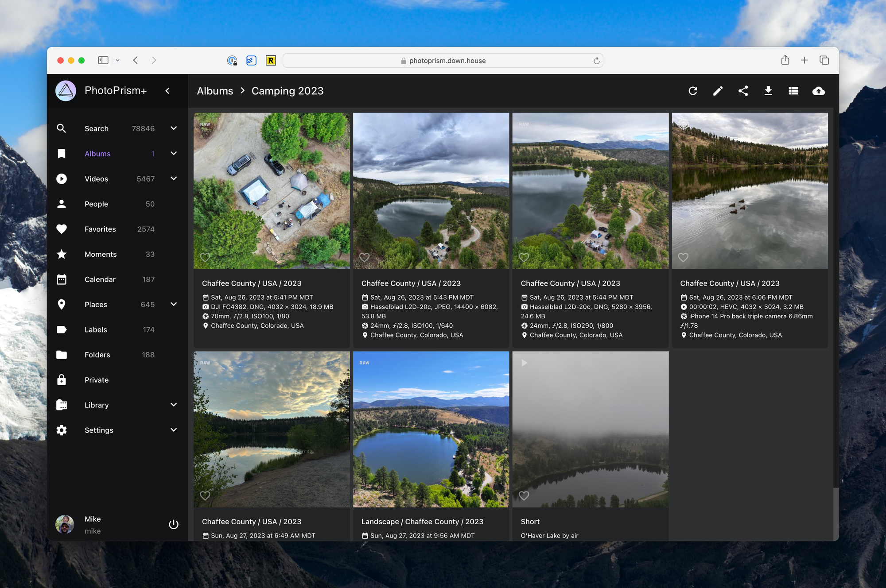Click the search bar in browser
Screen dimensions: 886x588
pos(443,60)
